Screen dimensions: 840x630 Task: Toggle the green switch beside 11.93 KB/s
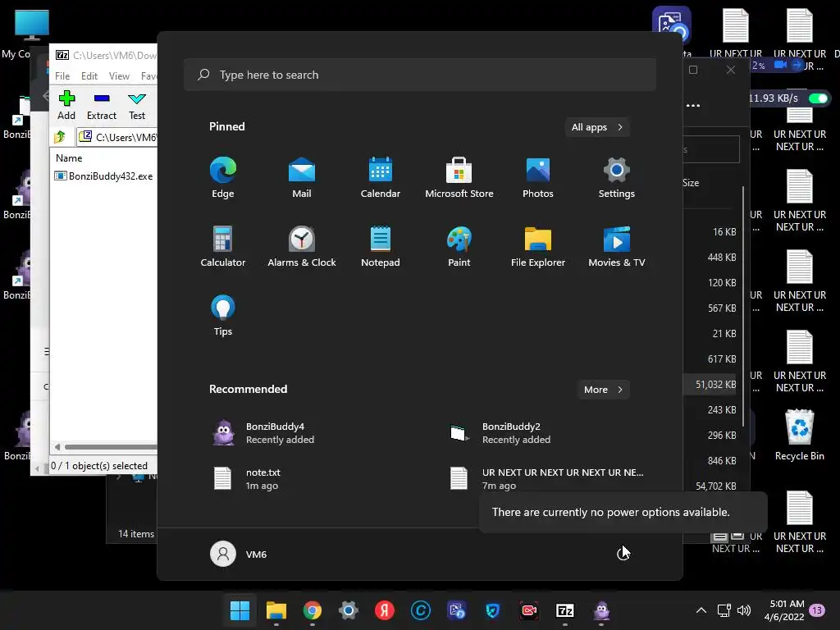point(819,98)
